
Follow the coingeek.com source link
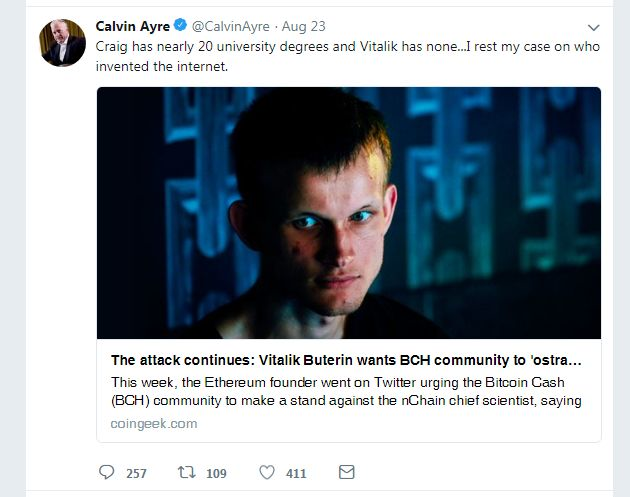(x=154, y=423)
